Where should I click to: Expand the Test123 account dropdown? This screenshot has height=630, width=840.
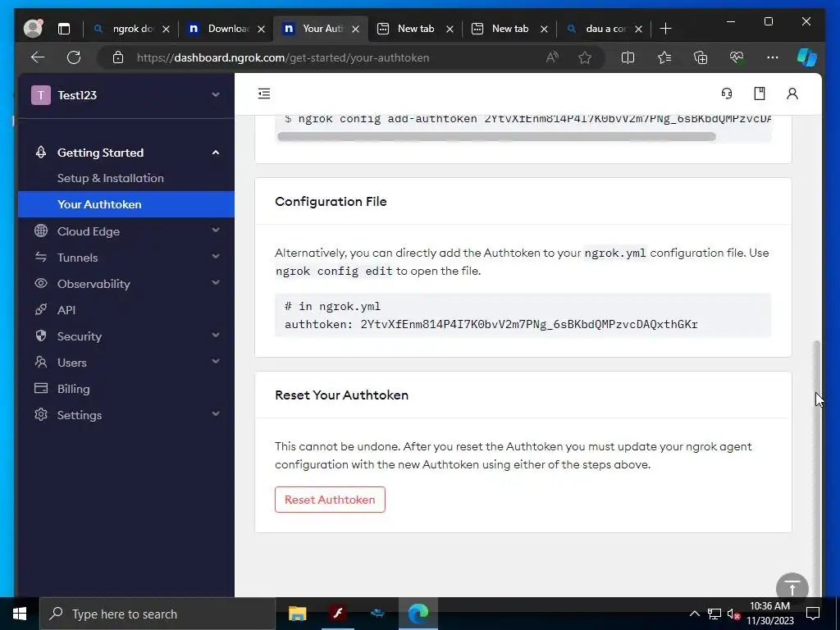coord(216,95)
